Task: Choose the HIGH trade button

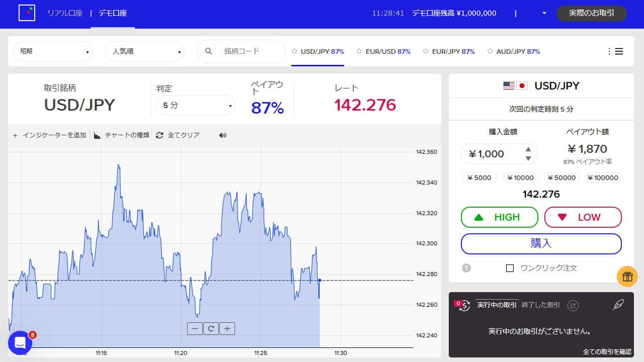Action: pyautogui.click(x=499, y=217)
